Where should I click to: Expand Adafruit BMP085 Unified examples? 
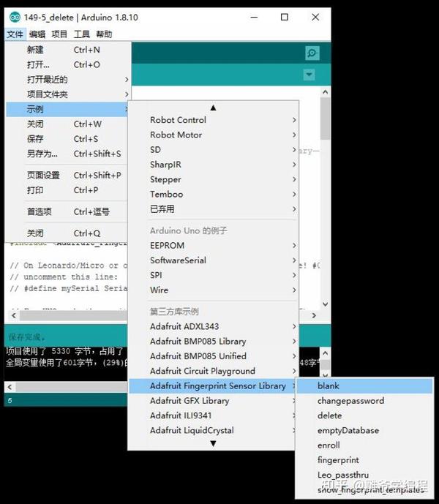[214, 356]
